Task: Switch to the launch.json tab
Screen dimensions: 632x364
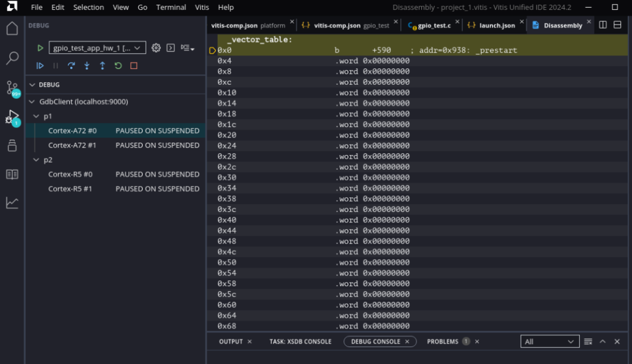Action: click(x=494, y=25)
